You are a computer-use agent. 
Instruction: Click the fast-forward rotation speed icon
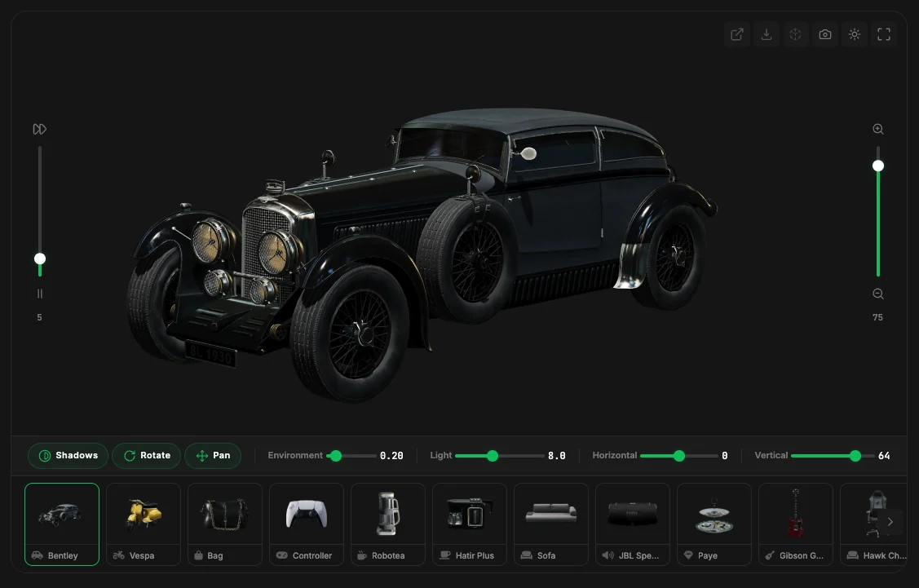[x=39, y=129]
